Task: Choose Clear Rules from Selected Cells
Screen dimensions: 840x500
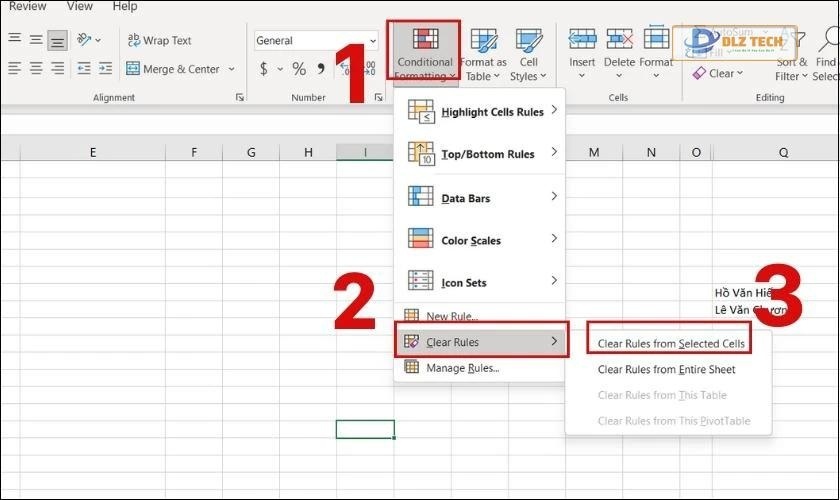Action: coord(670,343)
